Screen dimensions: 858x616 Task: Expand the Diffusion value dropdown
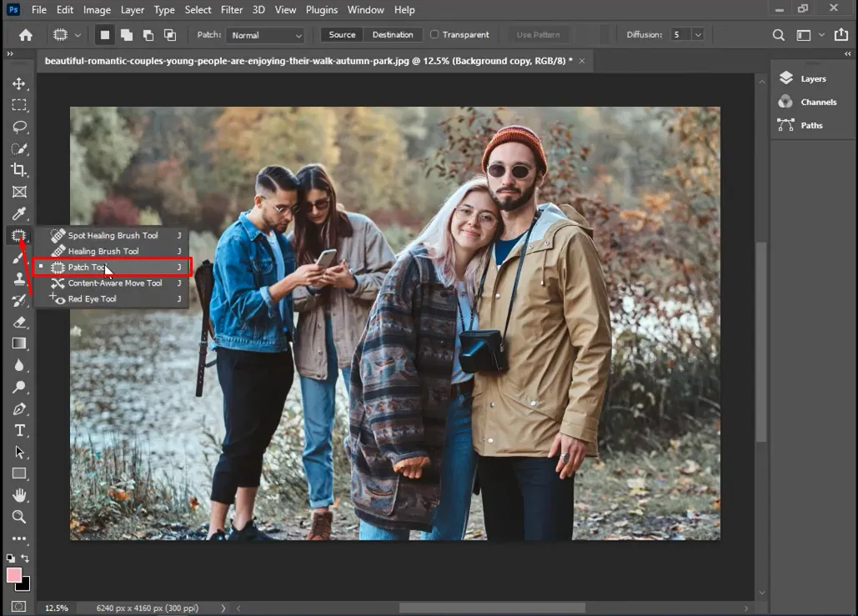698,35
